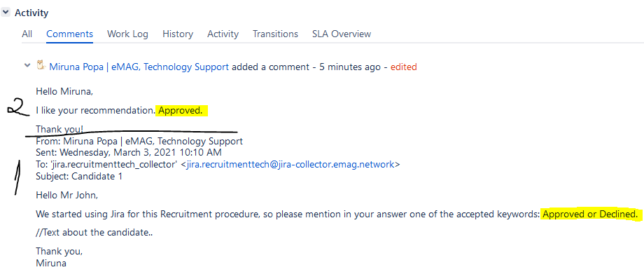
Task: Collapse Miruna Popa's comment arrow
Action: 27,65
